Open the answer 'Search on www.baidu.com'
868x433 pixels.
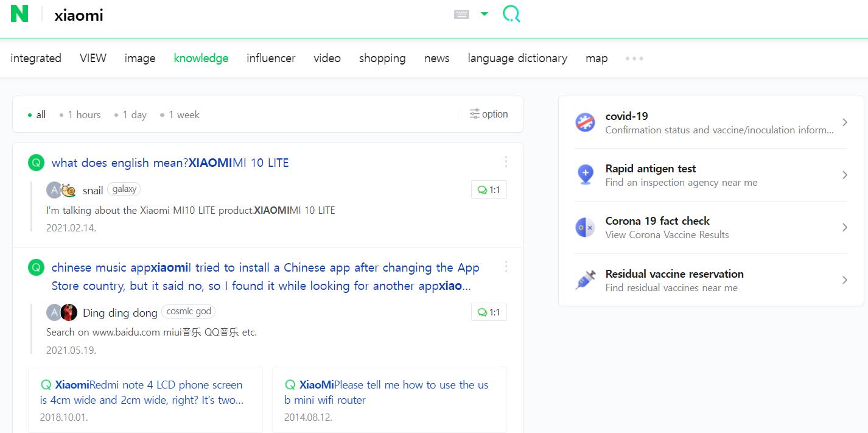pyautogui.click(x=152, y=333)
